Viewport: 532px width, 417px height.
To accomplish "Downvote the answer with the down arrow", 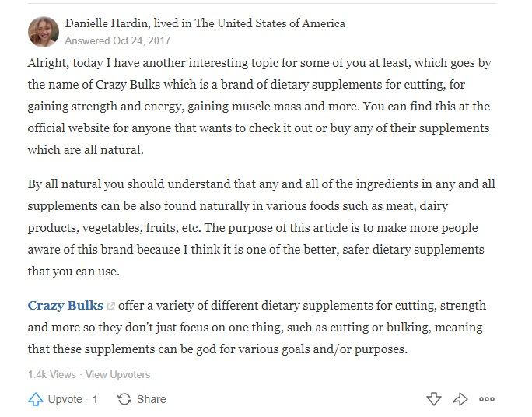I will pyautogui.click(x=434, y=399).
